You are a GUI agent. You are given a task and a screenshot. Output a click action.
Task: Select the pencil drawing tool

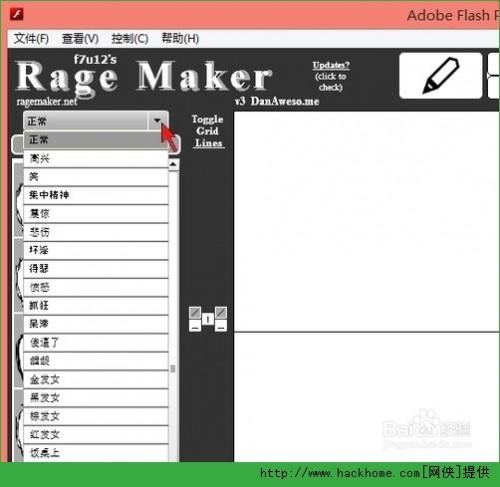tap(441, 76)
